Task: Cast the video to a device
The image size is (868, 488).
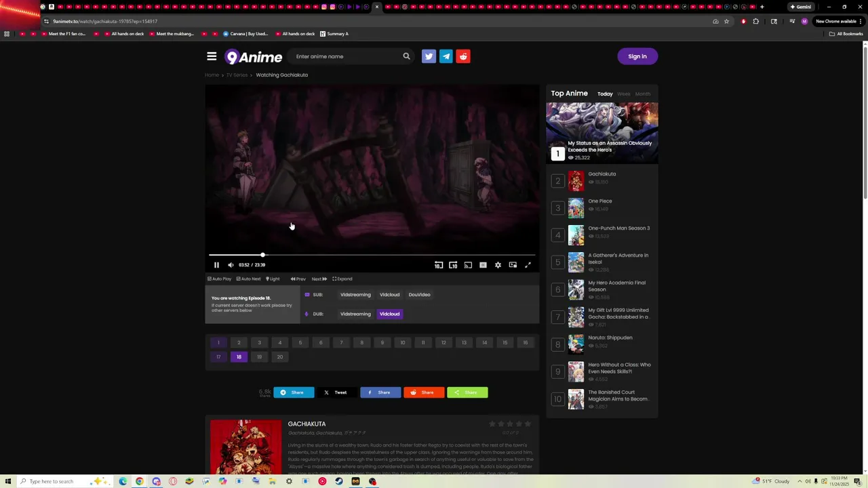Action: pos(468,265)
